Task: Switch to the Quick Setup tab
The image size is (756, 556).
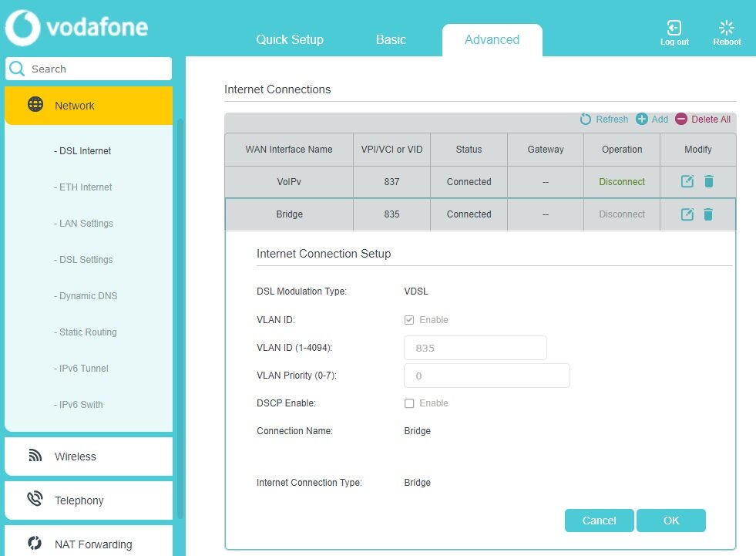Action: tap(290, 39)
